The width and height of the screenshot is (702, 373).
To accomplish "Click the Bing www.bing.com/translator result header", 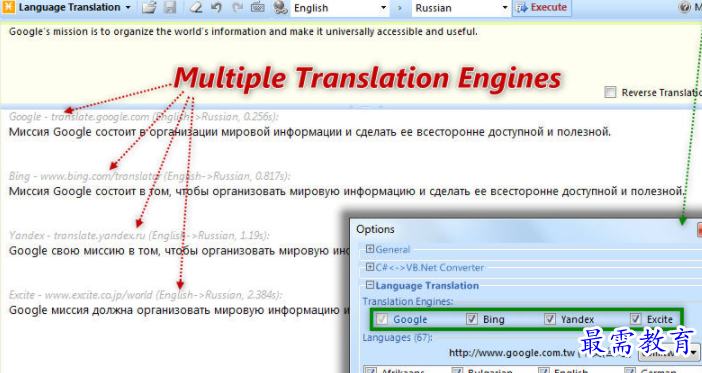I will coord(150,176).
